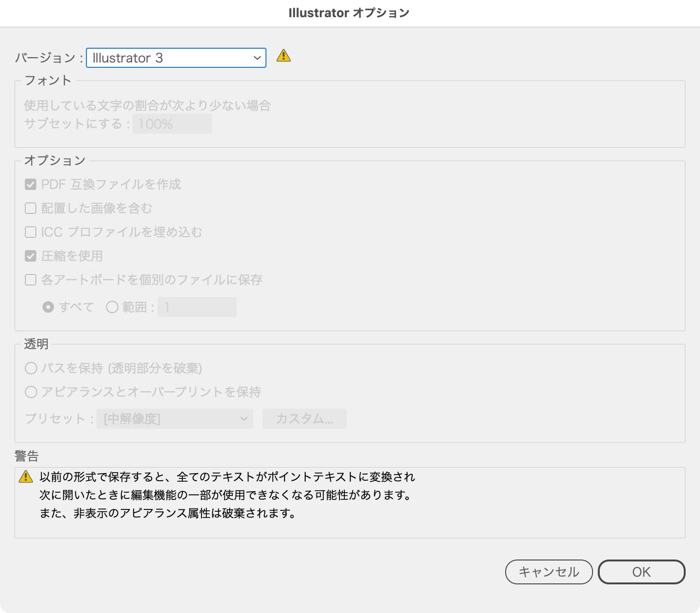The image size is (700, 613).
Task: Enable ICC プロファイルを埋め込む checkbox
Action: [x=31, y=232]
